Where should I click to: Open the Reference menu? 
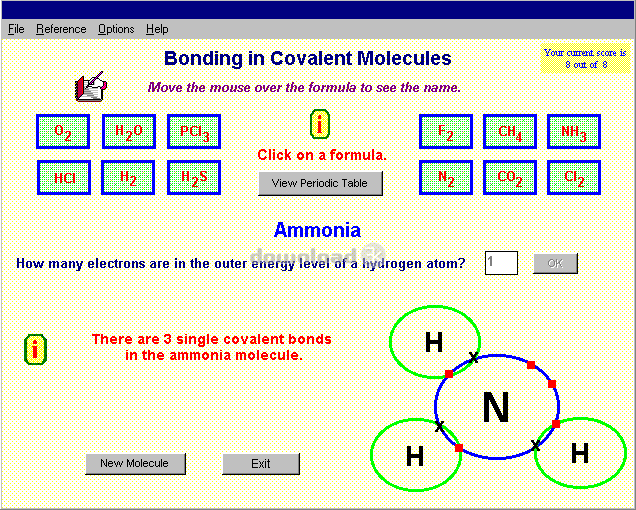click(61, 29)
